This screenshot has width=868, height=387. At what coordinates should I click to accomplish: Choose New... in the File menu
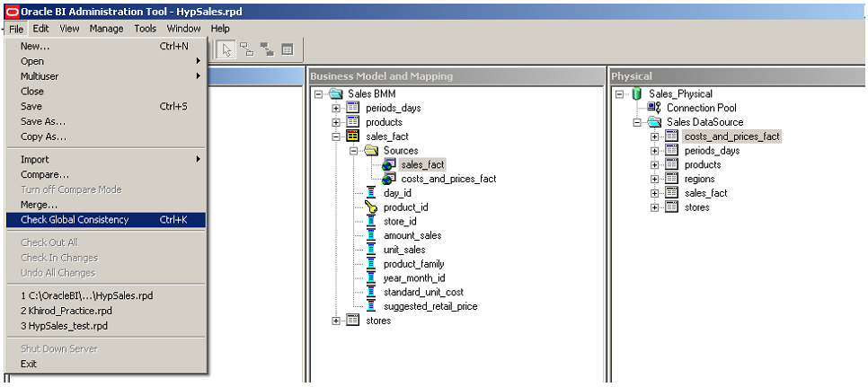click(106, 47)
